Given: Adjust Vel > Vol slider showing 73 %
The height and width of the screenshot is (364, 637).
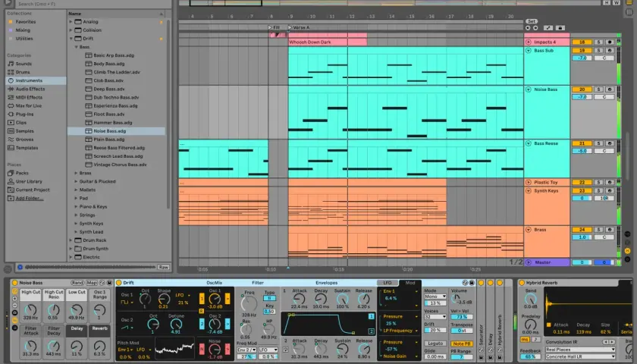Looking at the screenshot, I should [x=462, y=317].
